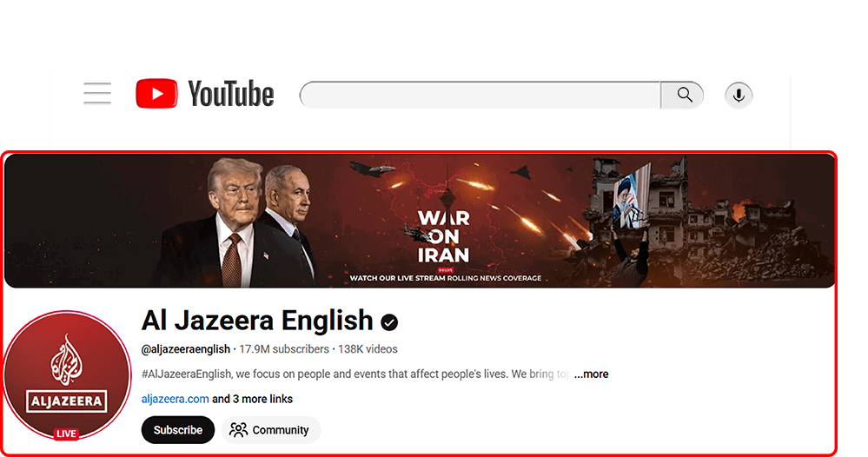868x457 pixels.
Task: Focus the YouTube search field
Action: [x=480, y=96]
